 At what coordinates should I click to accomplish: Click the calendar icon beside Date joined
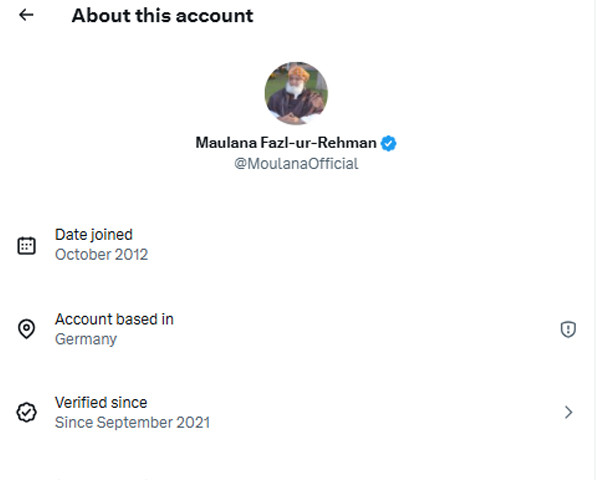[x=27, y=245]
